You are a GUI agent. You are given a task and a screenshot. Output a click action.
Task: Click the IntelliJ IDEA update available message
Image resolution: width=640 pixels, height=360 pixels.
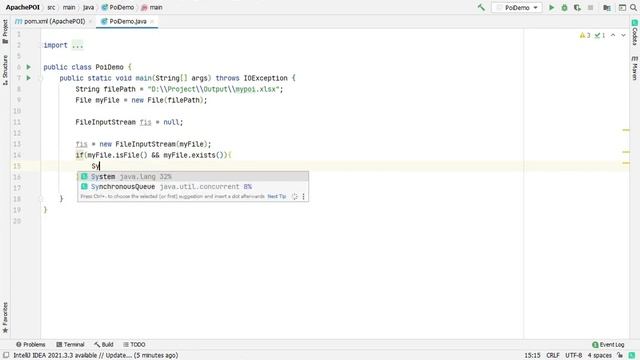[x=96, y=356]
